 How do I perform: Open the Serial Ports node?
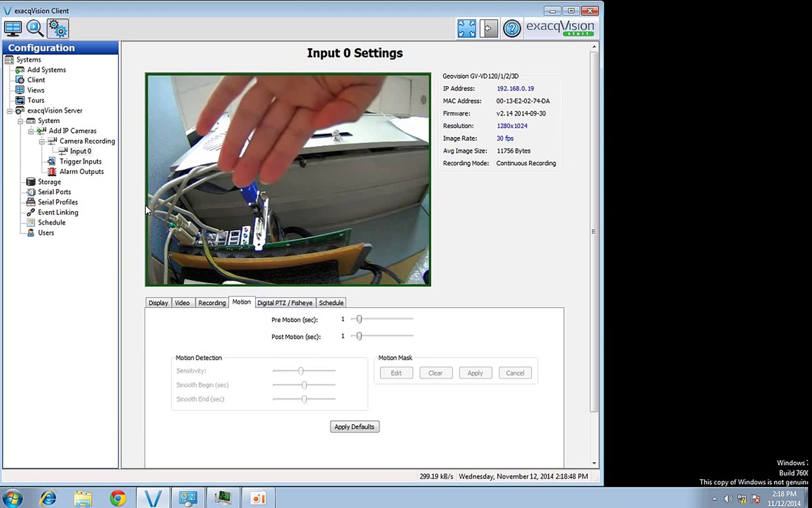pyautogui.click(x=55, y=192)
